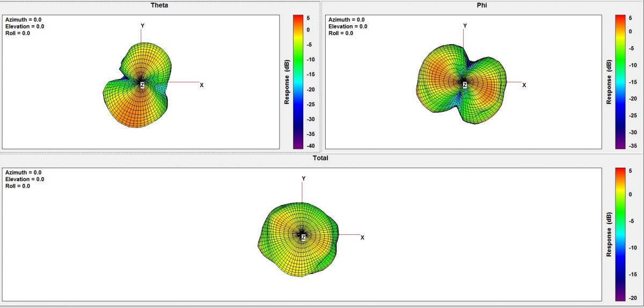
Task: Click the Z origin label in Phi plot
Action: tap(465, 85)
